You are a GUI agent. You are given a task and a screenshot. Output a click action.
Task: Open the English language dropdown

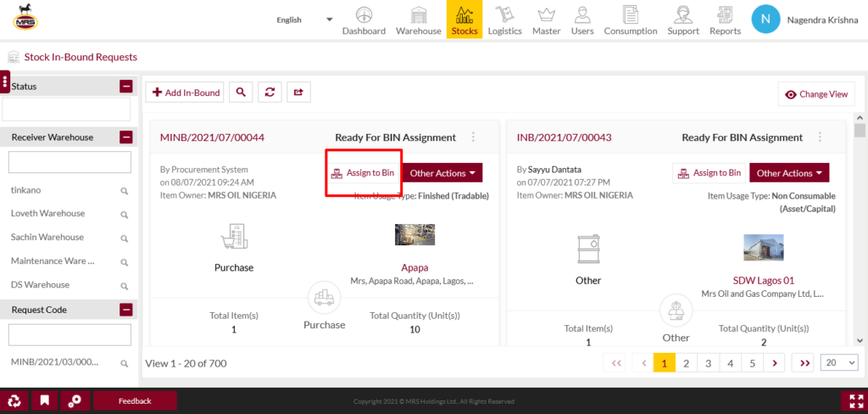[x=304, y=20]
